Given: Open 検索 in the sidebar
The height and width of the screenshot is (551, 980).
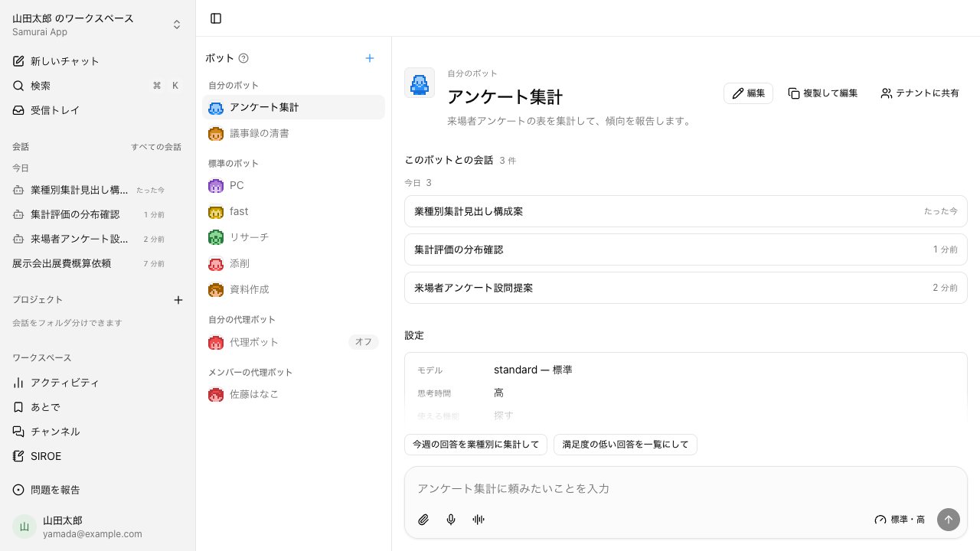Looking at the screenshot, I should tap(98, 86).
